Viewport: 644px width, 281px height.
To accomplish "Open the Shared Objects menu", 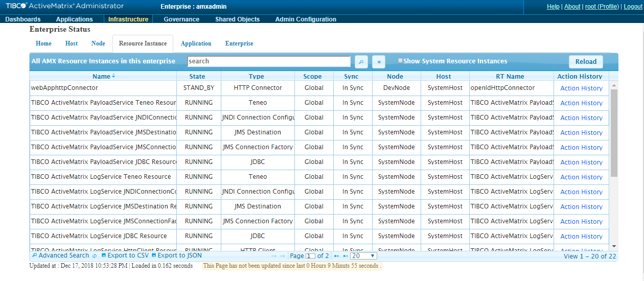I will click(237, 19).
